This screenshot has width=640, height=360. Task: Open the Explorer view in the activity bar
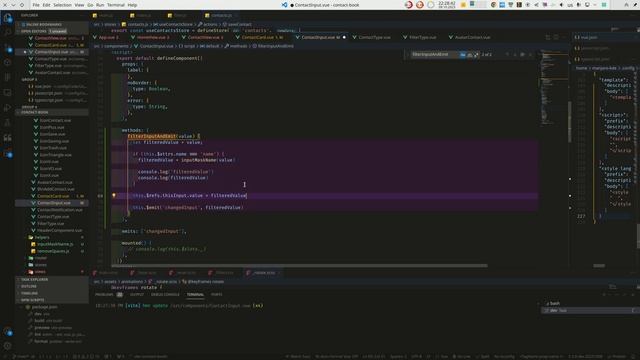(x=7, y=18)
